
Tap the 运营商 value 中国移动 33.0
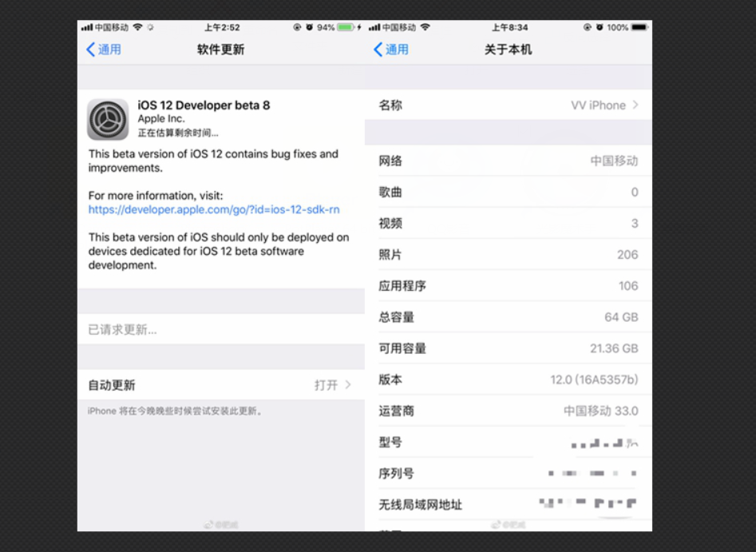601,411
